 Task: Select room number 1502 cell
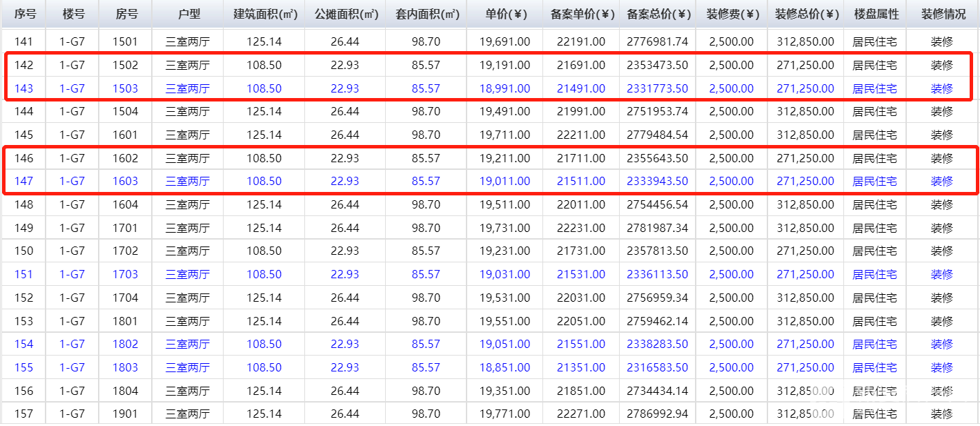click(126, 65)
